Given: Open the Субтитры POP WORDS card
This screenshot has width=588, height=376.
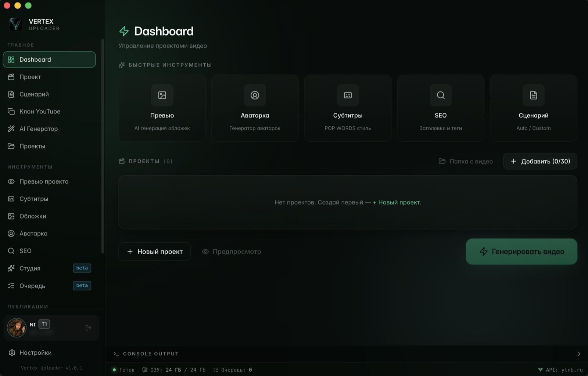Looking at the screenshot, I should click(x=348, y=108).
